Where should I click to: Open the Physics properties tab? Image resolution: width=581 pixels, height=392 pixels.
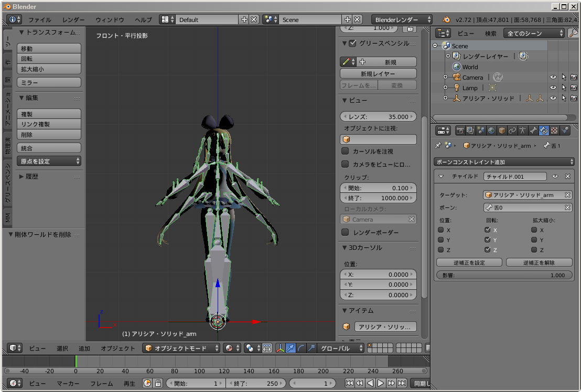565,130
